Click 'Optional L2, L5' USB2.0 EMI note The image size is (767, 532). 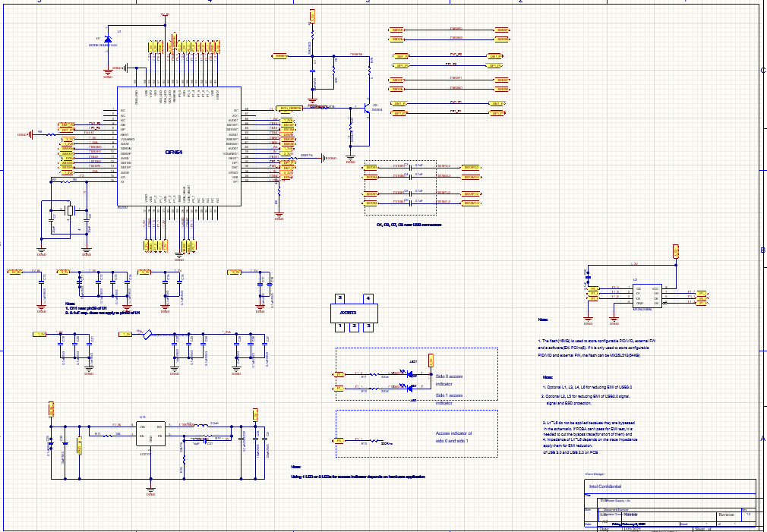[x=586, y=396]
